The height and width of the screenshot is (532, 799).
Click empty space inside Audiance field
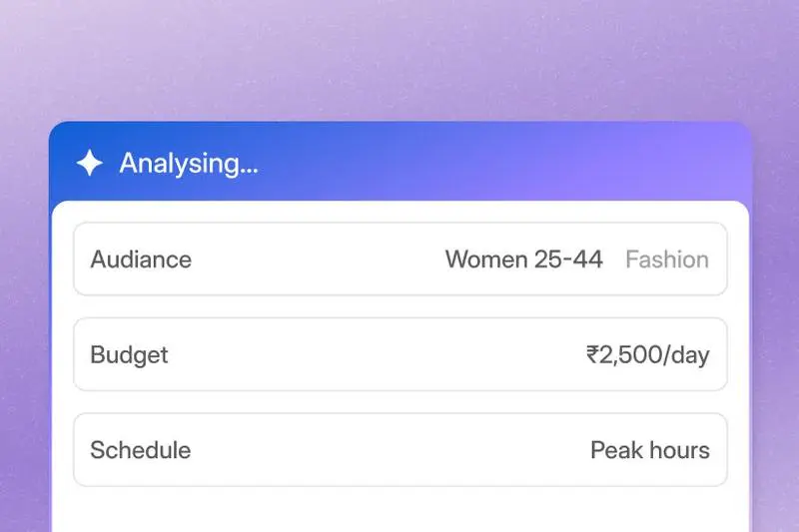(x=316, y=260)
